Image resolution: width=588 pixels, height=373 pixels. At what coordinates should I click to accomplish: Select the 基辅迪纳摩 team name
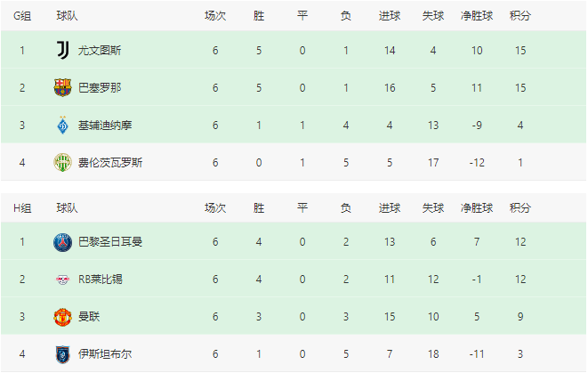click(x=105, y=125)
